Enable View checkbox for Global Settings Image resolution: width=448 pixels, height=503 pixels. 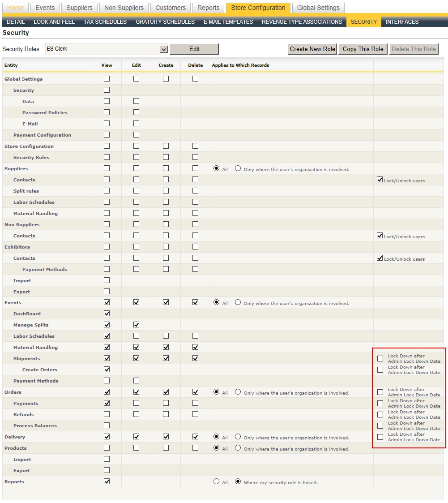pos(107,79)
